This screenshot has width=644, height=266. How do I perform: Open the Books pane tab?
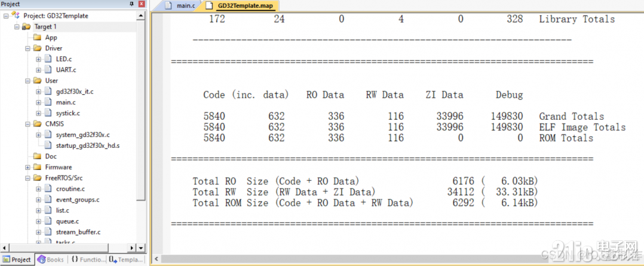(51, 259)
